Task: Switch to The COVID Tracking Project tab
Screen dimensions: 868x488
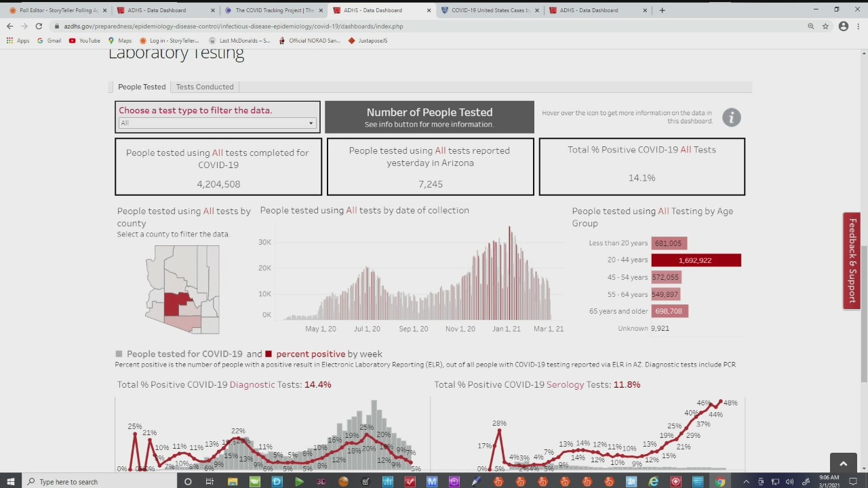Action: pyautogui.click(x=273, y=10)
